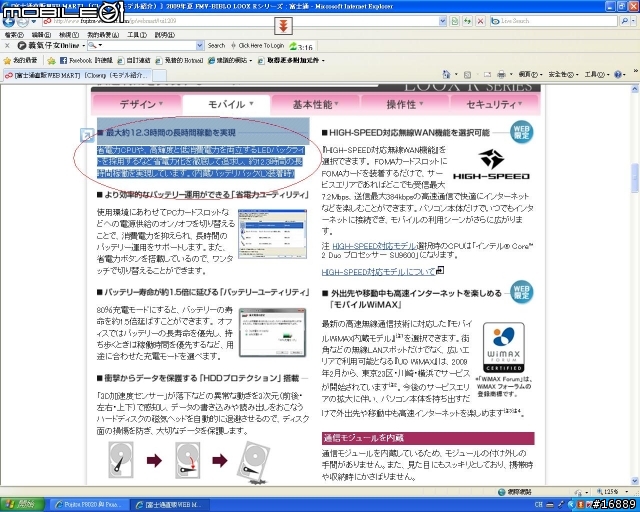Click the RSS feeds icon in command bar
Screen dimensions: 640x512
(x=467, y=75)
